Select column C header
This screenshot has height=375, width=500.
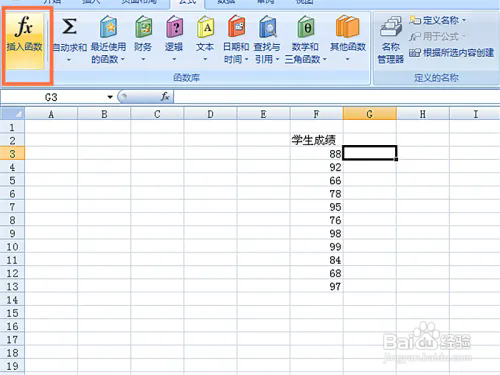click(157, 114)
